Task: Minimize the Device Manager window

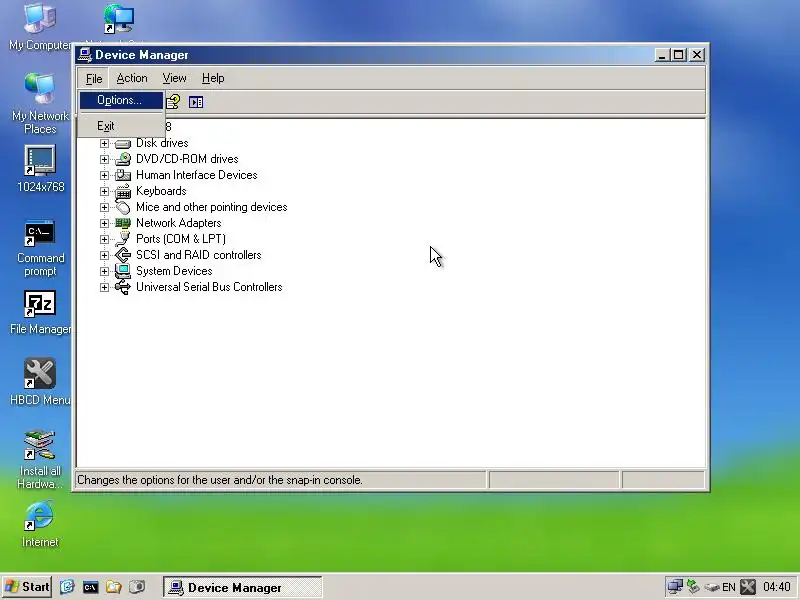Action: (662, 55)
